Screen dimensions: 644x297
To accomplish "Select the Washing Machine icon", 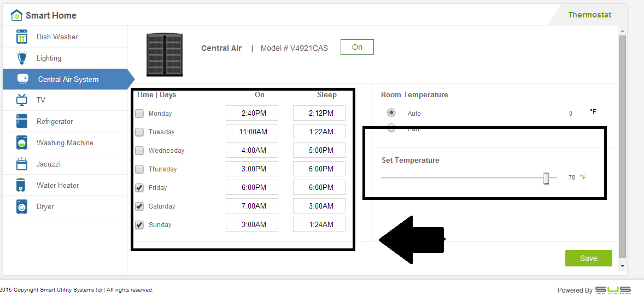I will click(x=22, y=142).
